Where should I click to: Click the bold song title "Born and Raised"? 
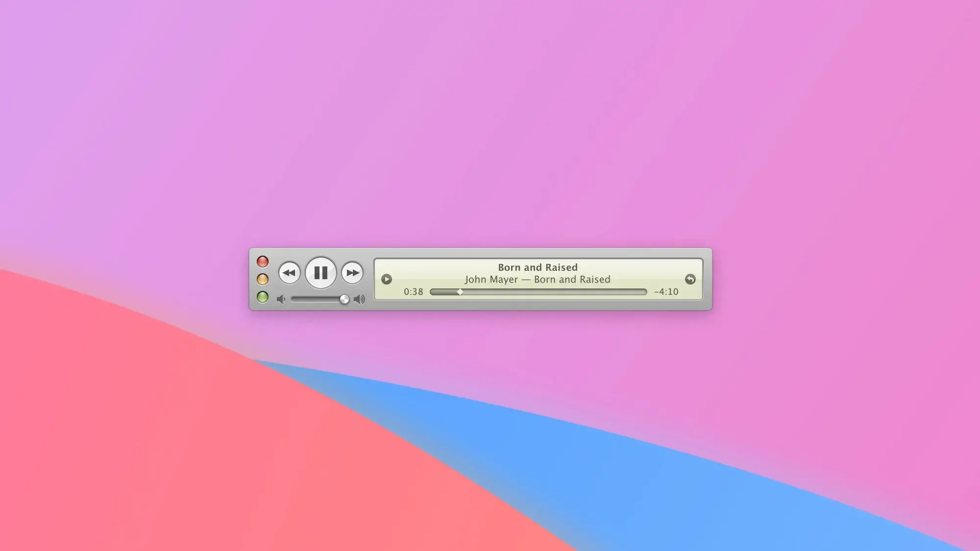[x=538, y=267]
